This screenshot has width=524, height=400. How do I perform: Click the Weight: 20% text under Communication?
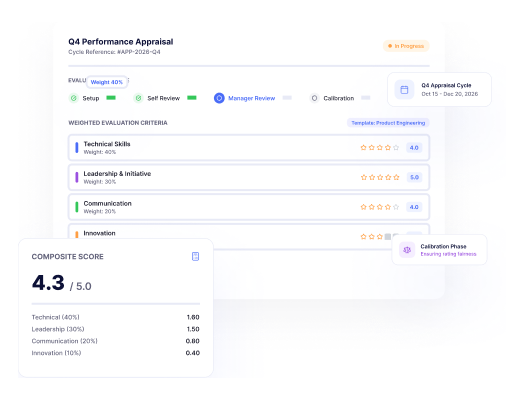[x=100, y=212]
